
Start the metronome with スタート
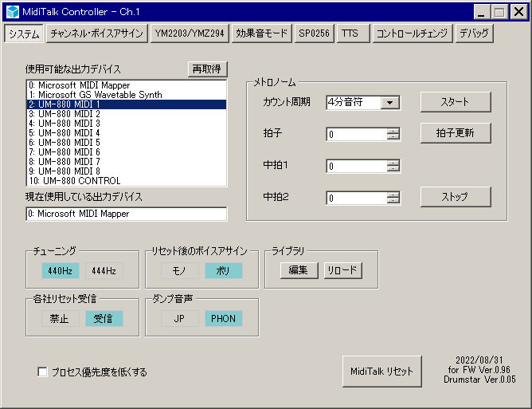point(456,102)
